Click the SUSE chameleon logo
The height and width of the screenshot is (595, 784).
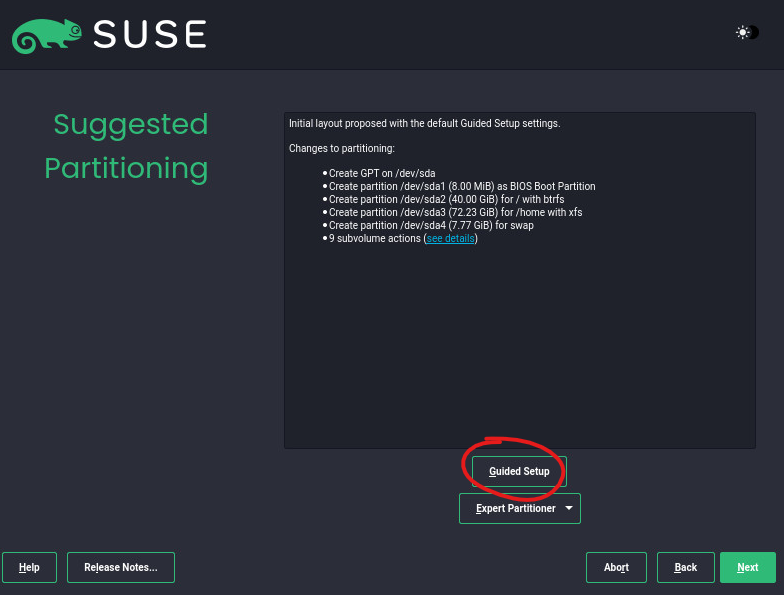tap(47, 36)
